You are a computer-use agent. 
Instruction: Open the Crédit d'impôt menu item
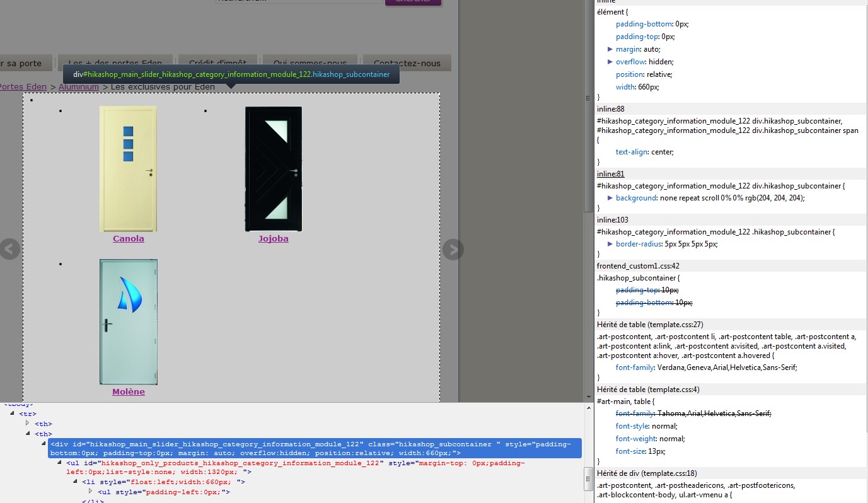pyautogui.click(x=217, y=63)
